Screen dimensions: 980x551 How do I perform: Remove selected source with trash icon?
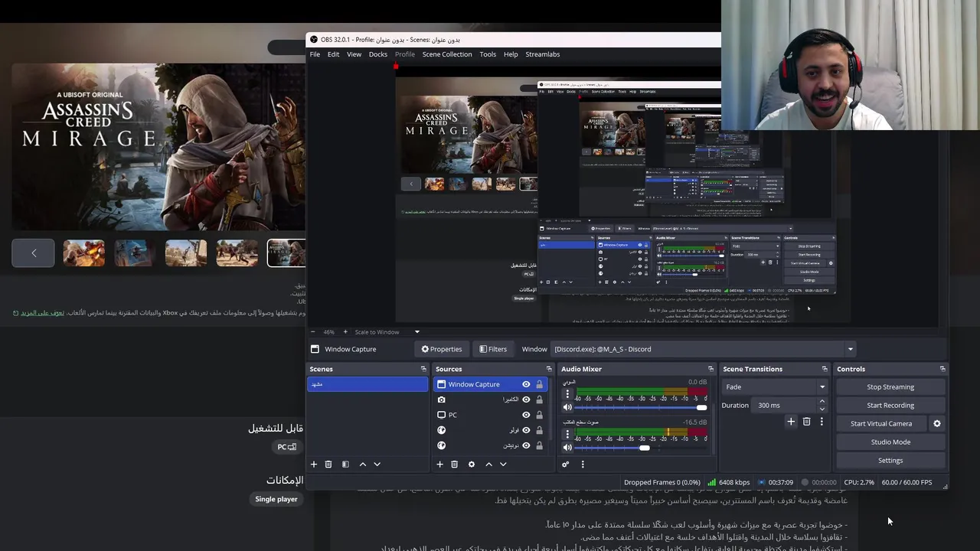coord(454,464)
